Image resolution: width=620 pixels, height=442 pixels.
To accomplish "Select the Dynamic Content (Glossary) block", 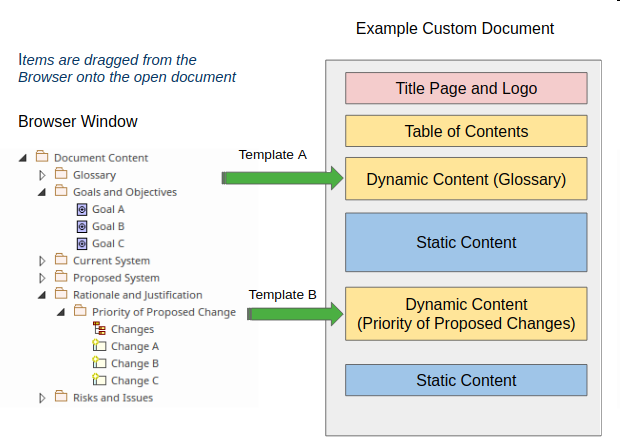I will [465, 180].
